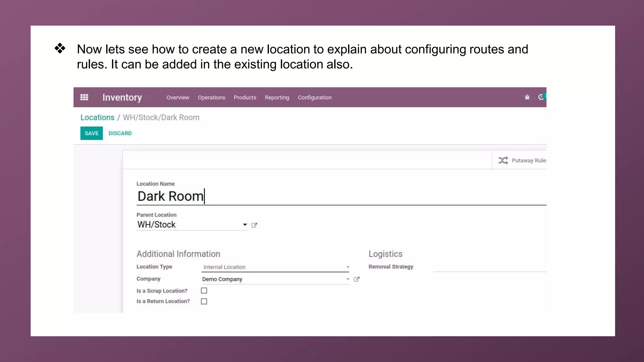This screenshot has width=644, height=362.
Task: Check Is a Scrap Location checkbox
Action: pyautogui.click(x=204, y=291)
